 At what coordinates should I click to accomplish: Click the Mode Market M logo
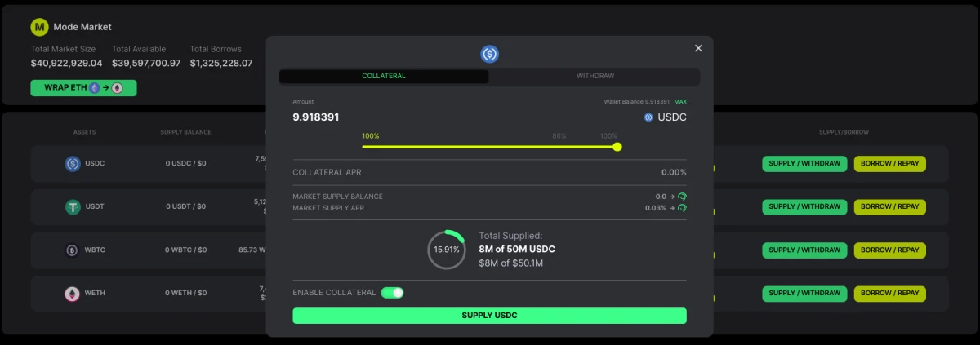(40, 27)
